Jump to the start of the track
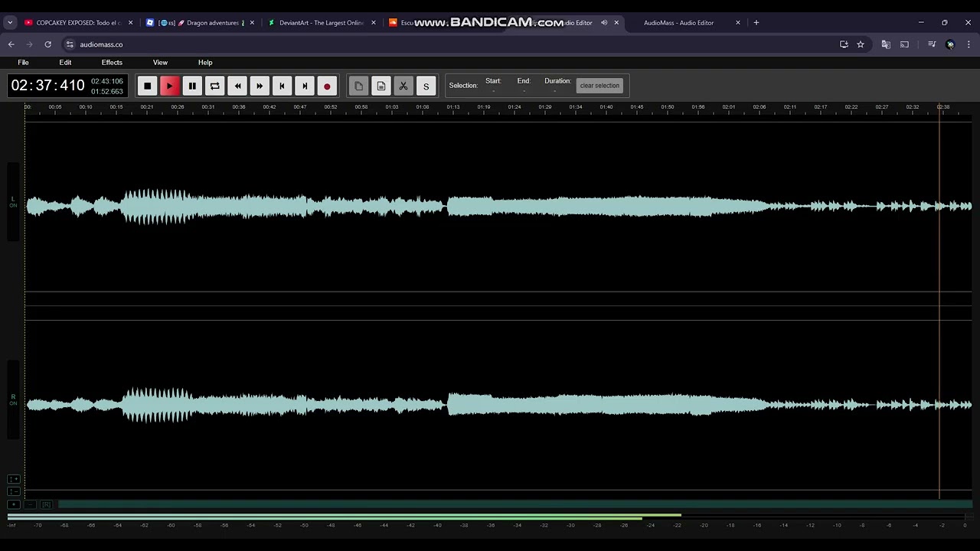 pos(282,86)
